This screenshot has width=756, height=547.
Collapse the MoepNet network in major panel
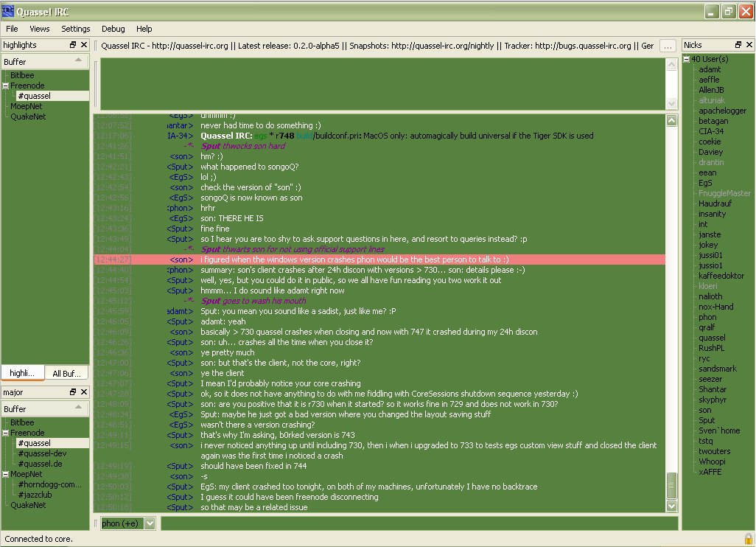coord(6,475)
